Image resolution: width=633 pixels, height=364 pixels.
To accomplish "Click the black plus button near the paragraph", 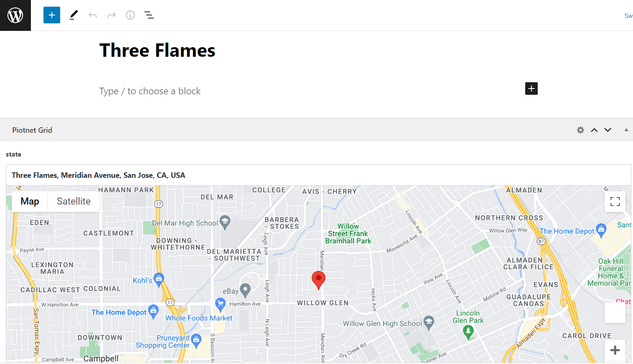I will [531, 88].
